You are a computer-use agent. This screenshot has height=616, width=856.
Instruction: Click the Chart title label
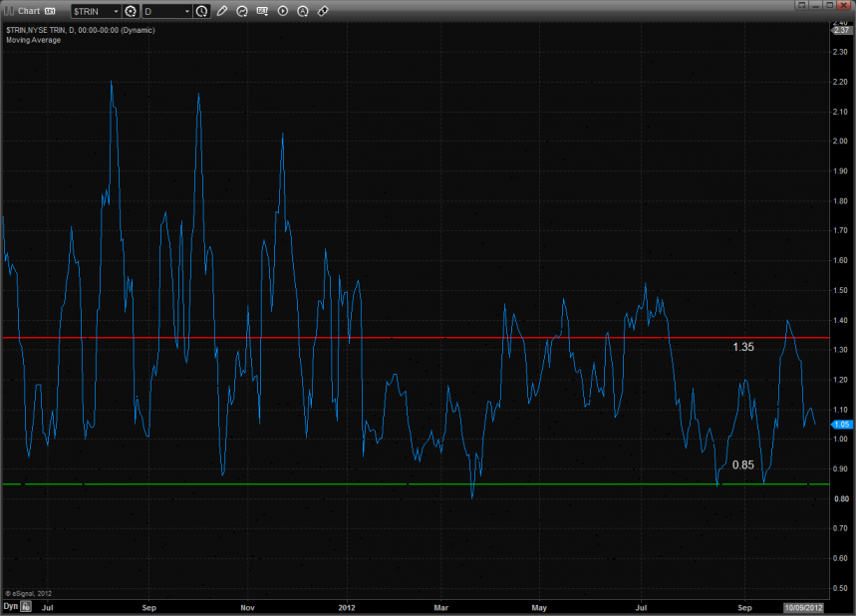click(28, 11)
